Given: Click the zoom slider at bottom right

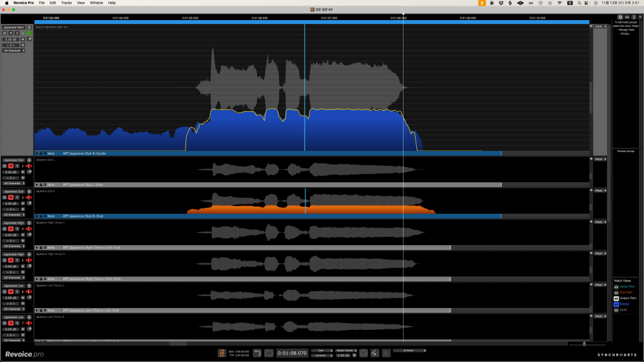Looking at the screenshot, I should (x=584, y=344).
